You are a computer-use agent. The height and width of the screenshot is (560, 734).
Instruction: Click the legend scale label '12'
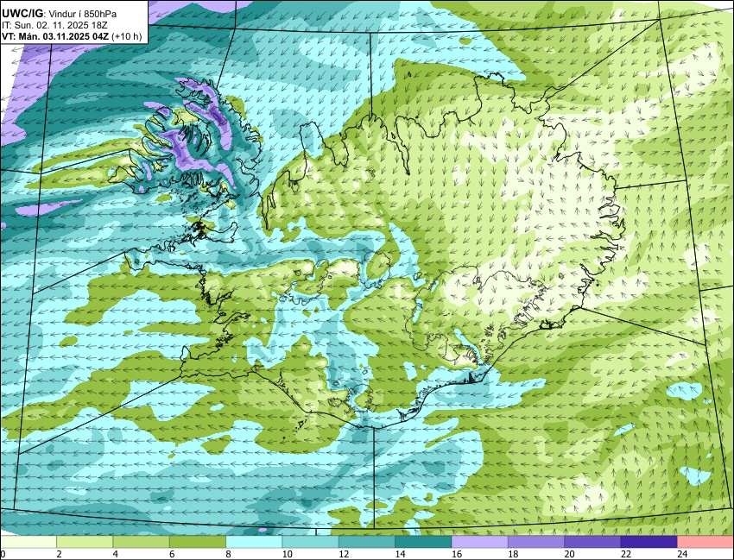344,554
